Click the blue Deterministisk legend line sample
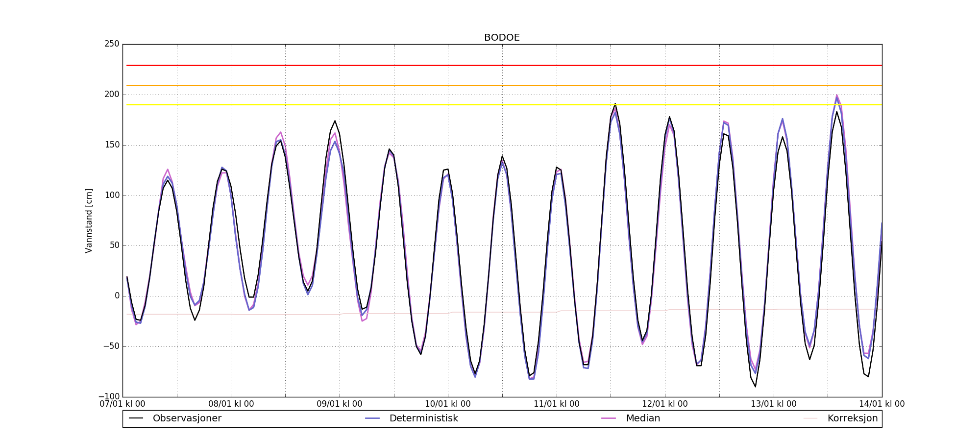 (372, 418)
